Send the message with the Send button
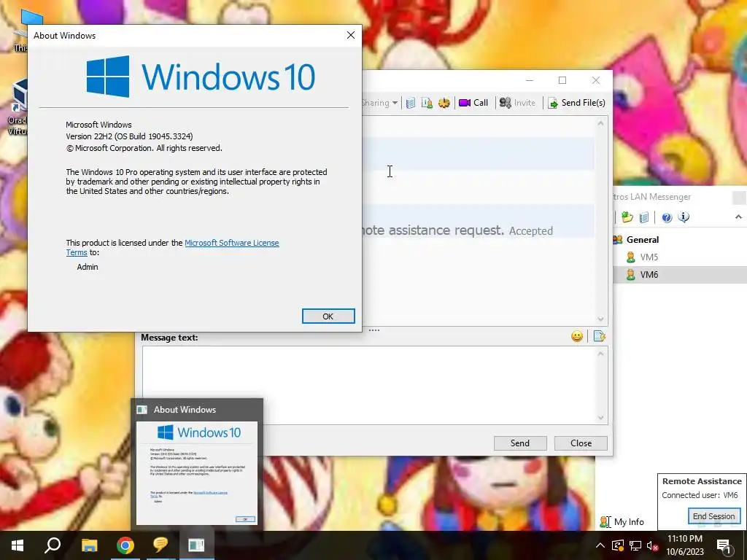 point(519,443)
